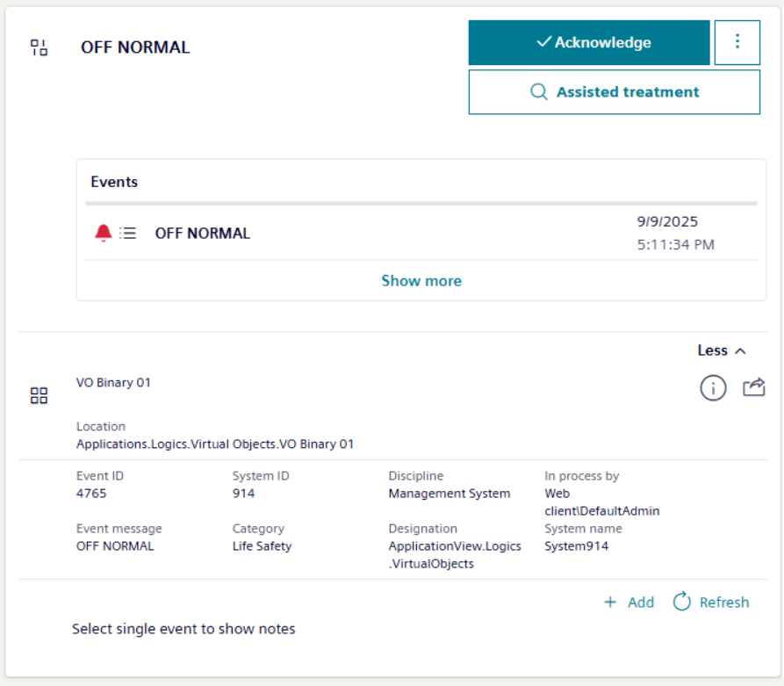784x686 pixels.
Task: Click the Applications.Logics.Virtual Objects location path
Action: 215,444
